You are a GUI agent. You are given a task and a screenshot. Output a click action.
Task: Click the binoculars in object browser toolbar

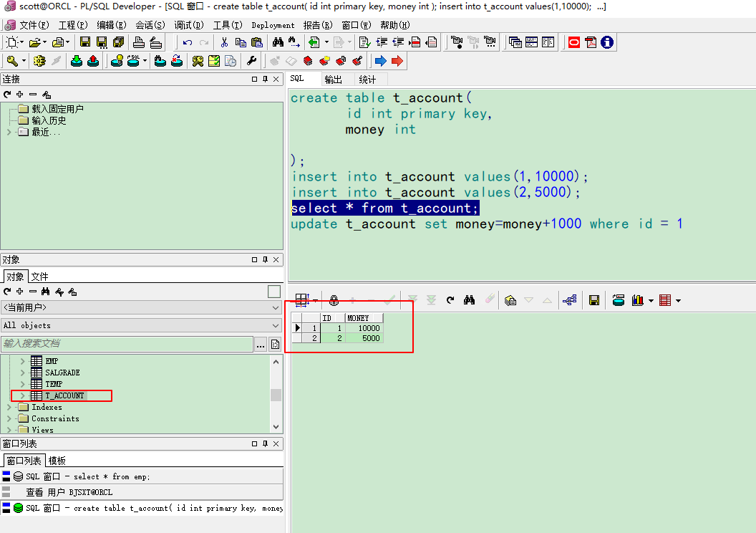(45, 292)
